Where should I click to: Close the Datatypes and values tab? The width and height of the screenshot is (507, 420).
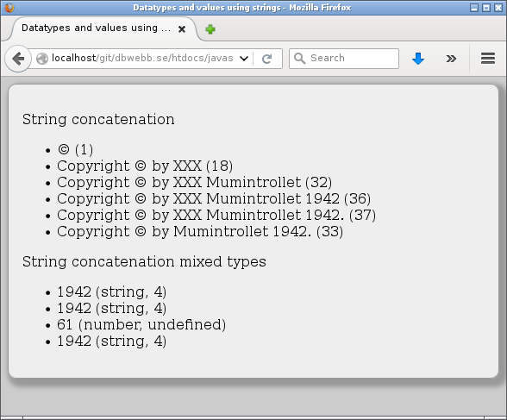[182, 29]
